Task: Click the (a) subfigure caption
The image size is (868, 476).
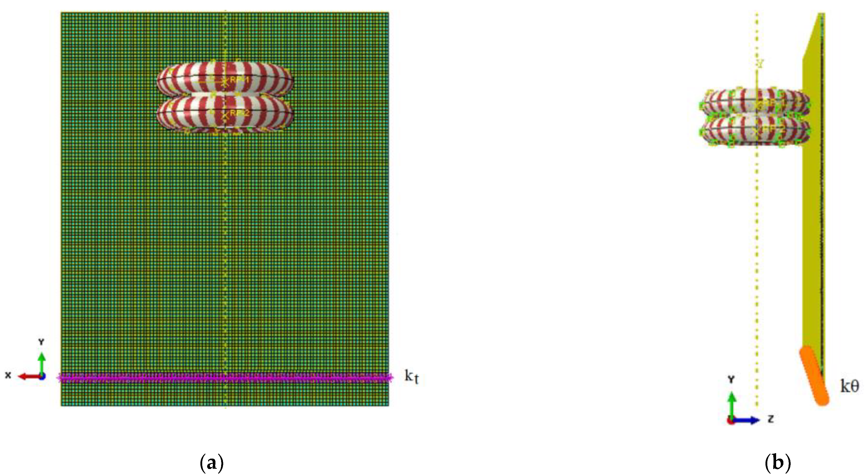Action: click(x=212, y=463)
